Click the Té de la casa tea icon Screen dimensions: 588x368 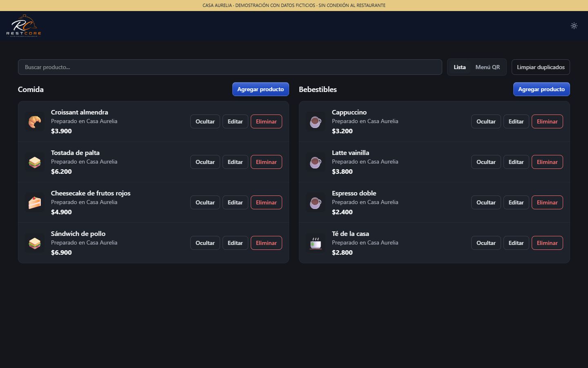tap(316, 243)
